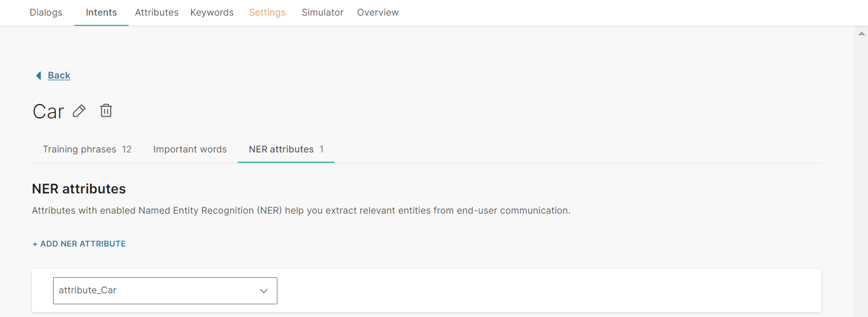Select the Keywords tab
868x317 pixels.
212,12
